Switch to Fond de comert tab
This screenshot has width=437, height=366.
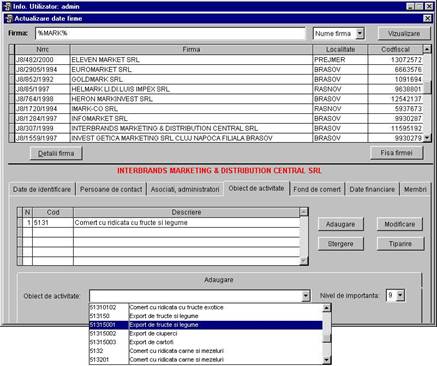pos(317,189)
